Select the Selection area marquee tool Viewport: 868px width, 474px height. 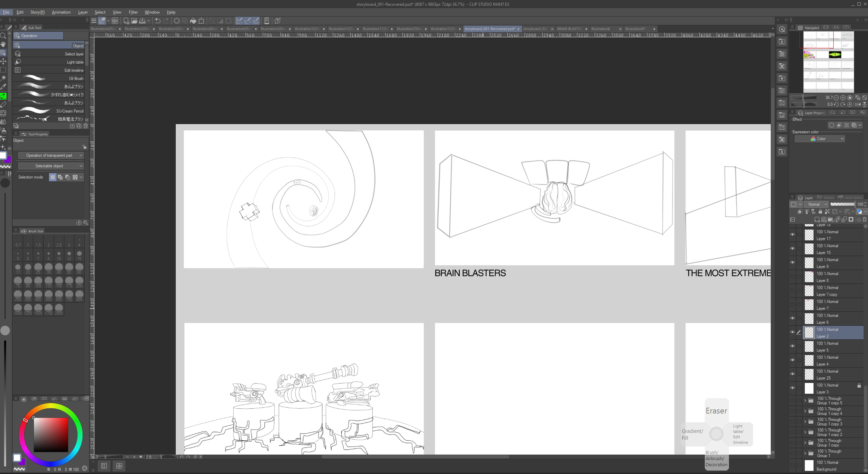pyautogui.click(x=3, y=70)
